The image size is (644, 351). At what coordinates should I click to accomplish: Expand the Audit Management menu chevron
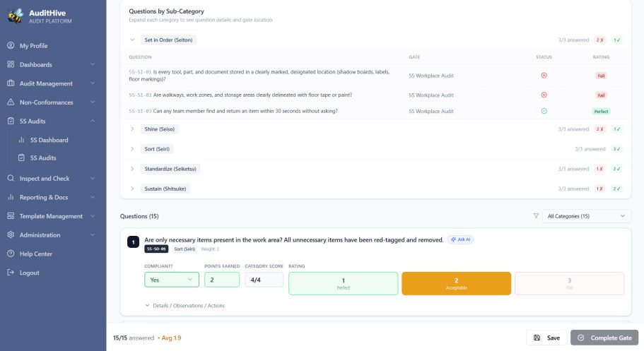93,83
